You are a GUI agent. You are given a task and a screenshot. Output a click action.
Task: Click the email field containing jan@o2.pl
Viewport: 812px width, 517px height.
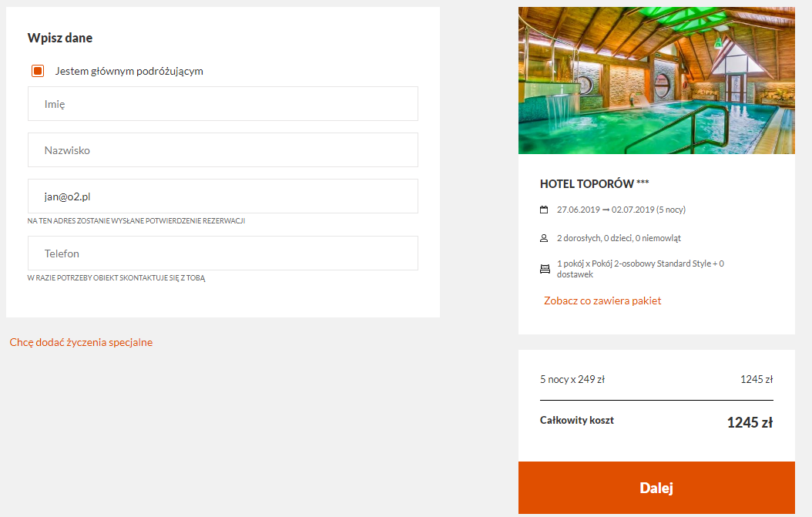coord(223,196)
